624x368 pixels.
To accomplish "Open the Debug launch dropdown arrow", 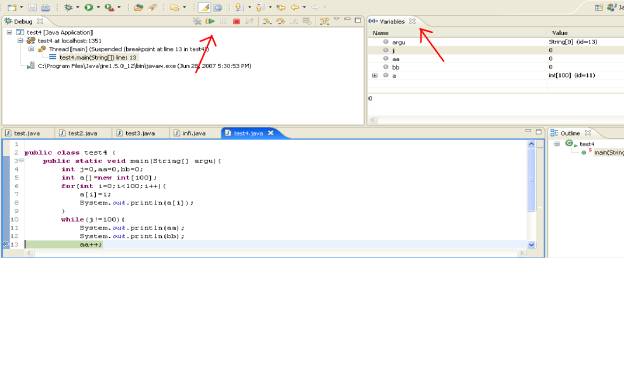I will coord(77,7).
